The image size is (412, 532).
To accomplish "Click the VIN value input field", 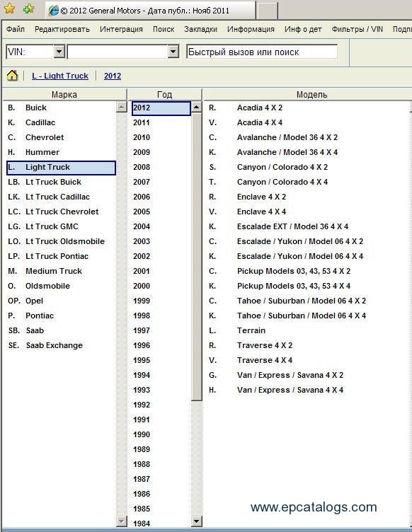I will [118, 52].
